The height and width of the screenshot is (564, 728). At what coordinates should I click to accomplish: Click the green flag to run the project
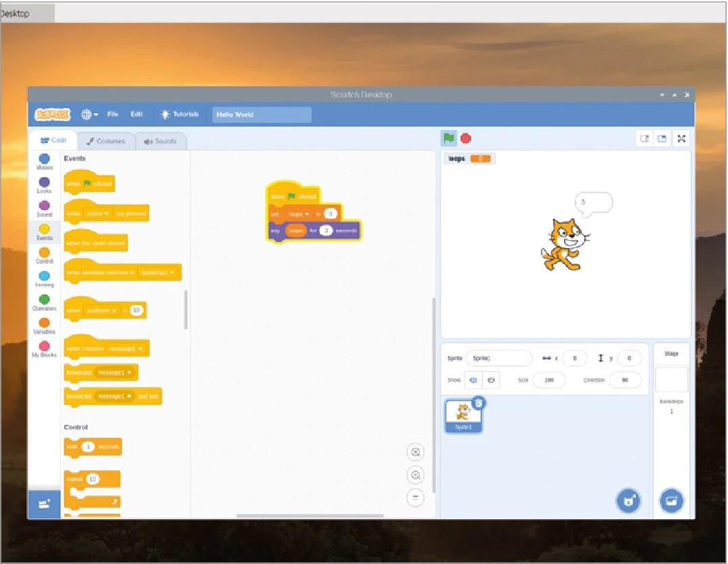[448, 138]
